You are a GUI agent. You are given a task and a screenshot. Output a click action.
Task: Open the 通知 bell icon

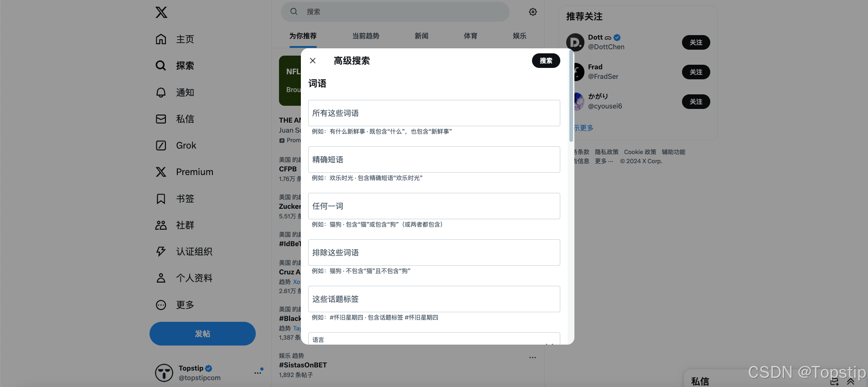tap(161, 93)
